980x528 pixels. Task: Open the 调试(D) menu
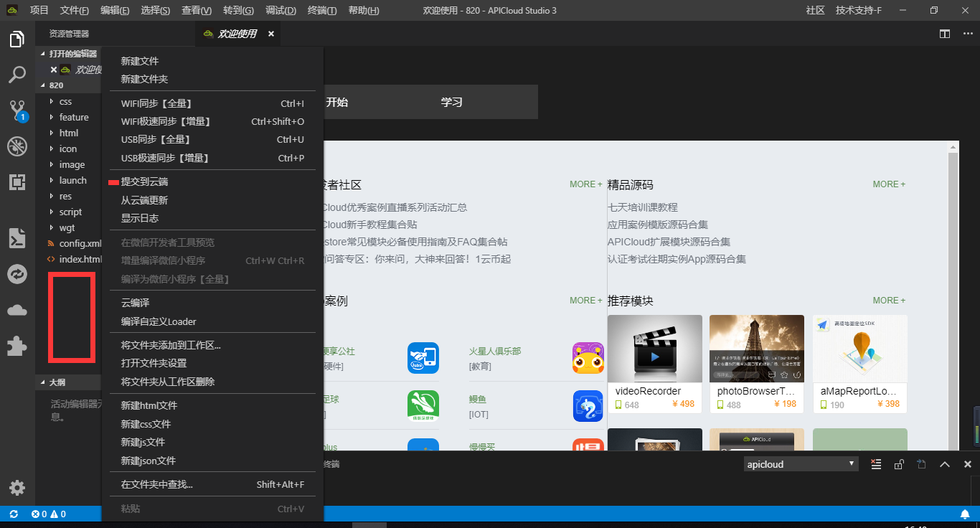point(281,10)
